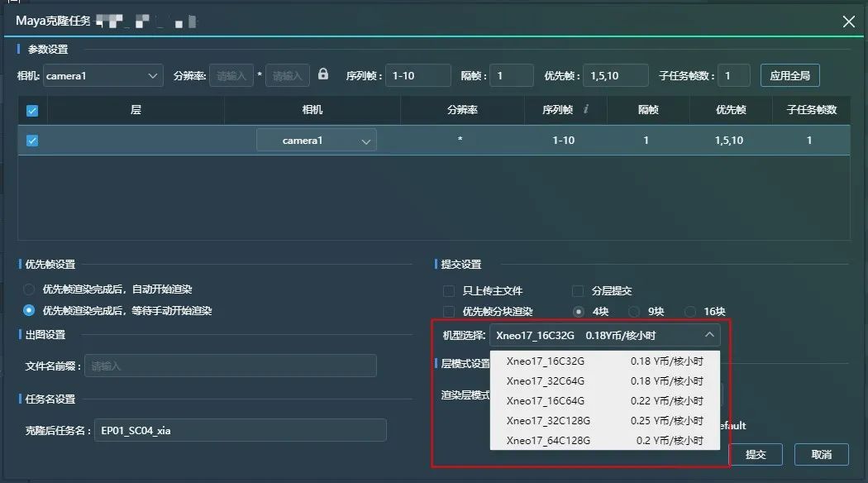Screen dimensions: 868x483
Task: Click the 应用全局 button
Action: pyautogui.click(x=789, y=76)
